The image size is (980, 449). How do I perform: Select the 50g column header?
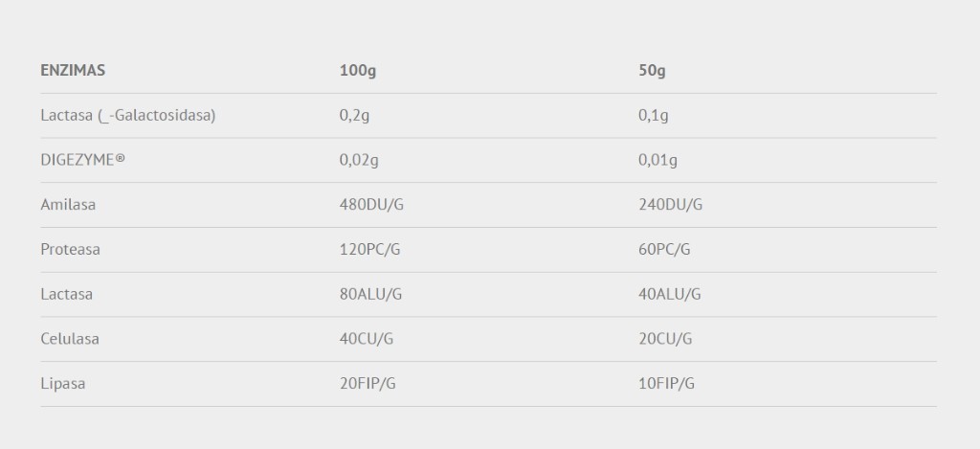pos(652,71)
